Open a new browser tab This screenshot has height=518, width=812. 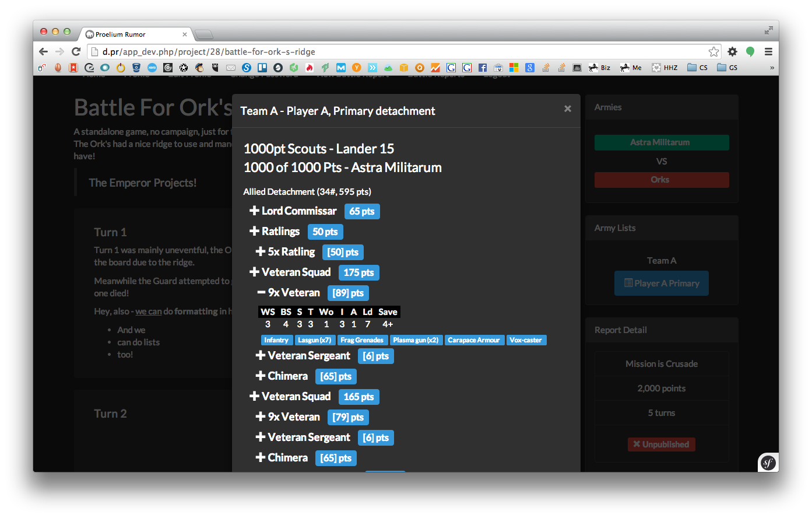point(204,34)
